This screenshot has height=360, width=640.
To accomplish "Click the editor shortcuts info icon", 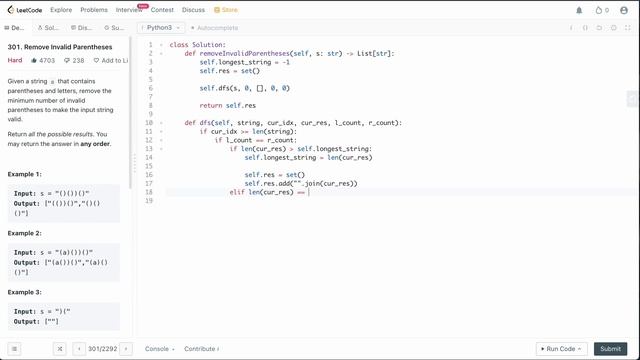I will pyautogui.click(x=571, y=28).
